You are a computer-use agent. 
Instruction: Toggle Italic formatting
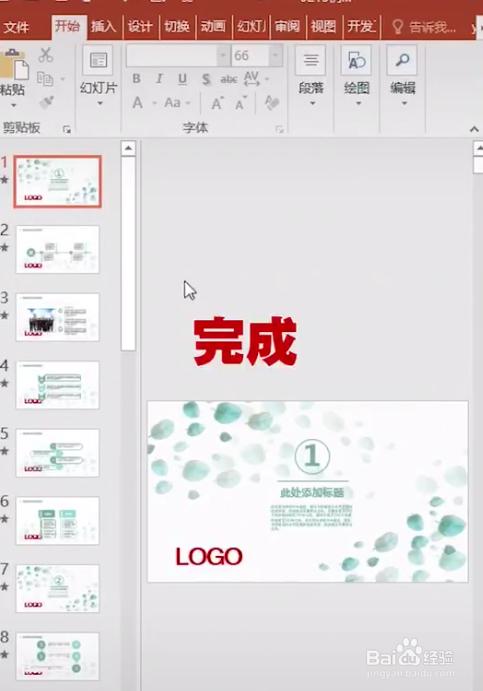coord(159,79)
